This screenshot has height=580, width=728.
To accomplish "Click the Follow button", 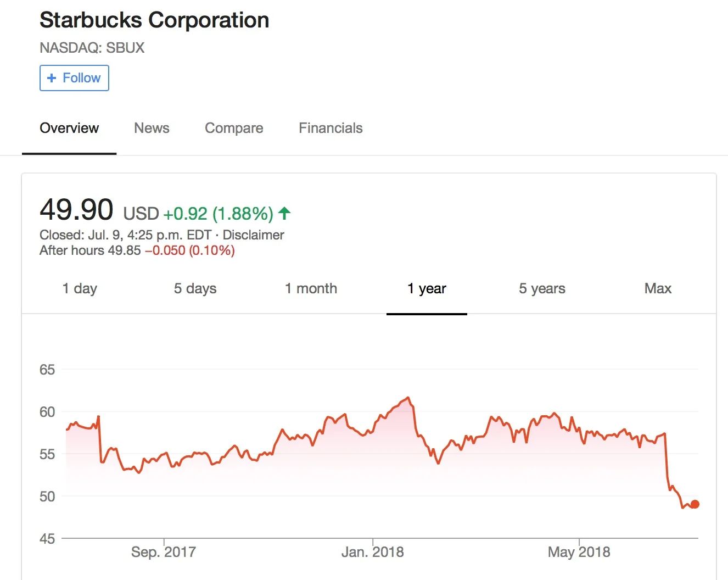I will tap(74, 78).
